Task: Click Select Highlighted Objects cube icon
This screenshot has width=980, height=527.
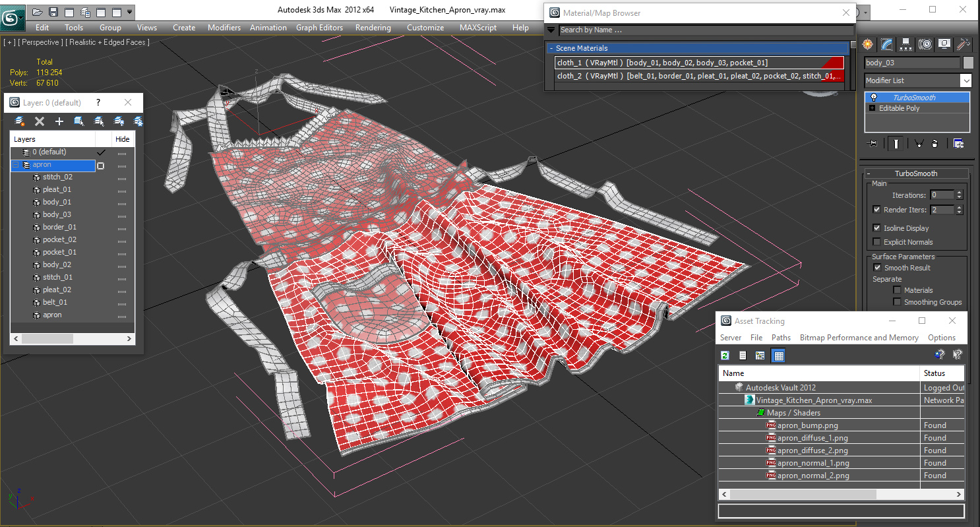Action: (x=79, y=121)
